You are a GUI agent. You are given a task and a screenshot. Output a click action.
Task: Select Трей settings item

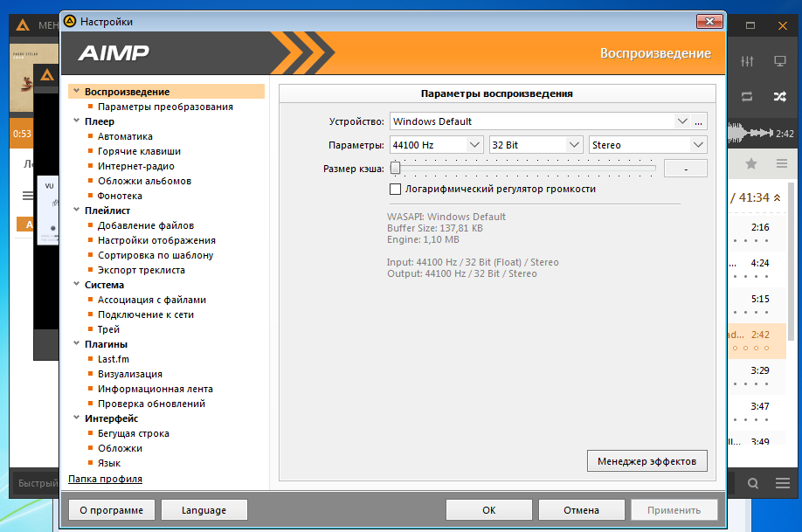108,329
